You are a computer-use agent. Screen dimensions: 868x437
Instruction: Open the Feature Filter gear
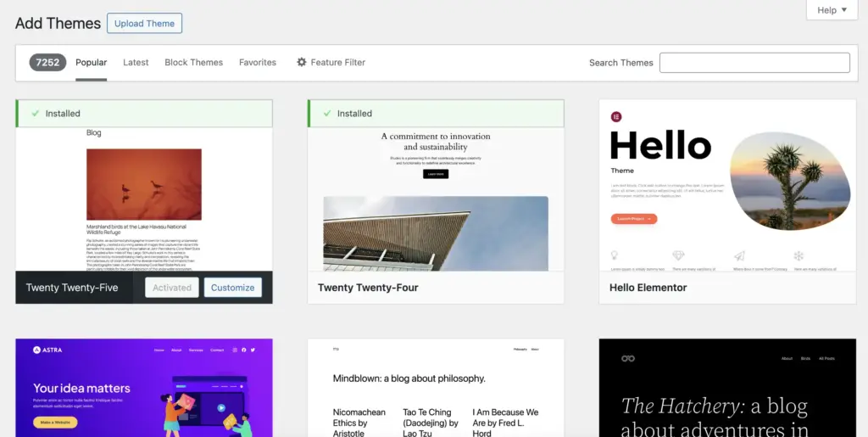(331, 63)
